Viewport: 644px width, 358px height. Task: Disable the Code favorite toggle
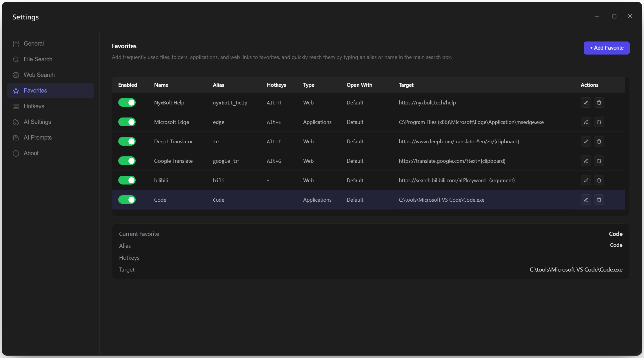point(127,200)
